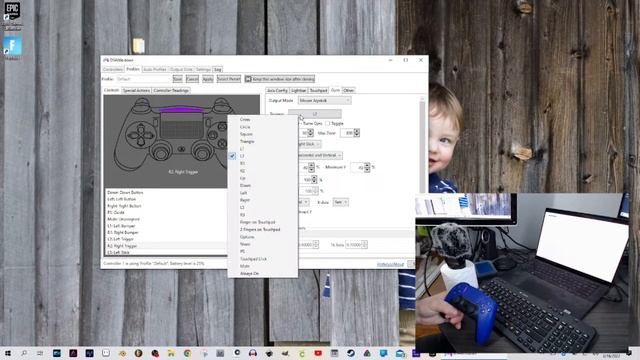This screenshot has width=640, height=360.
Task: Select Down: Down Button in the list
Action: 166,192
